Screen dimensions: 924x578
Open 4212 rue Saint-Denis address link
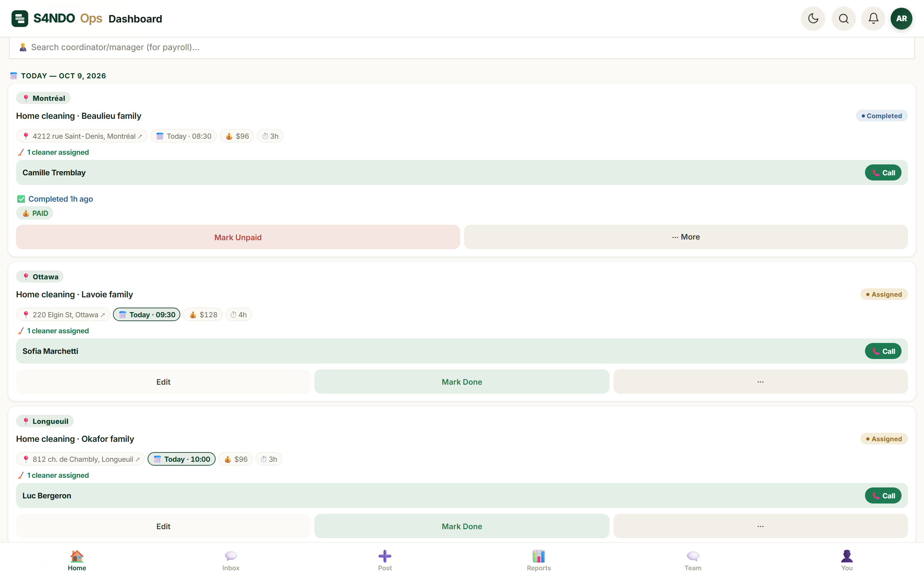point(82,136)
